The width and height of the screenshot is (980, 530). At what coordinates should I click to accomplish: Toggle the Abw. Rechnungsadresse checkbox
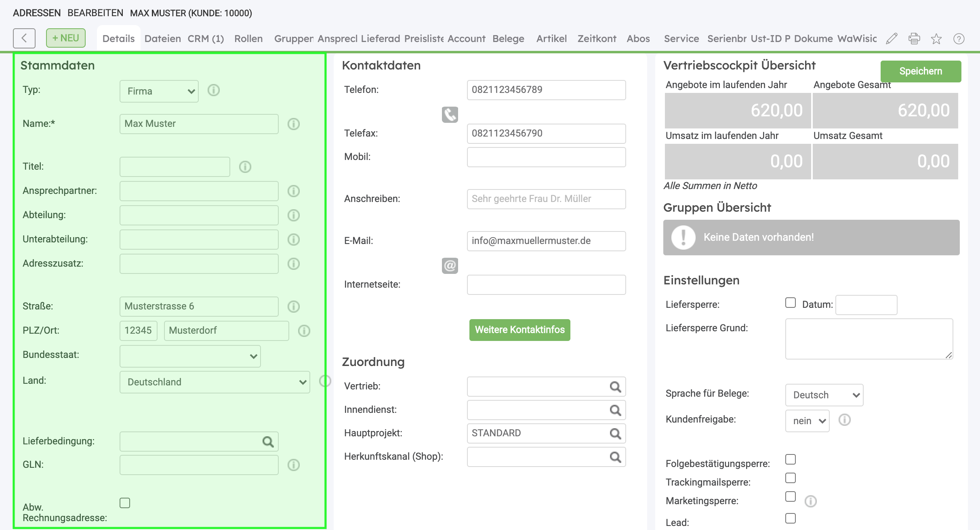[x=125, y=503]
